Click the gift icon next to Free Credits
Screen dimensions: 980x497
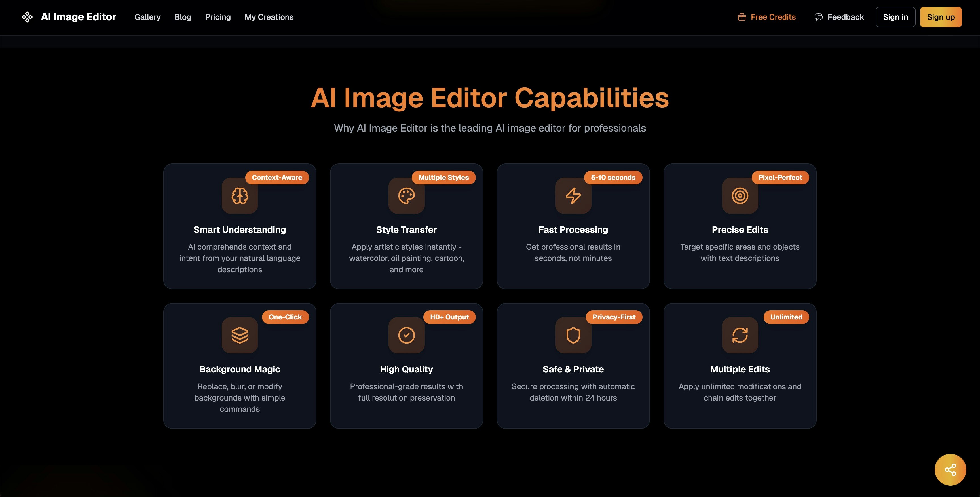pos(742,17)
